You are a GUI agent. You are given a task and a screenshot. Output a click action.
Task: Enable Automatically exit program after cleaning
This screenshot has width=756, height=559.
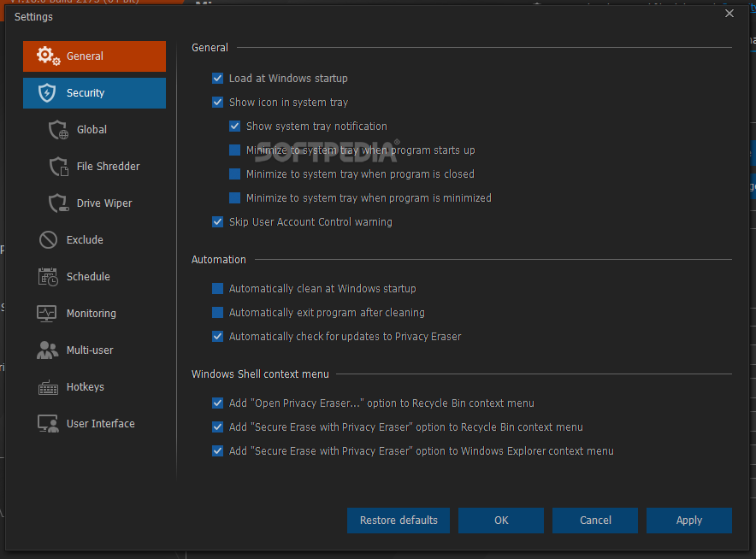coord(217,312)
